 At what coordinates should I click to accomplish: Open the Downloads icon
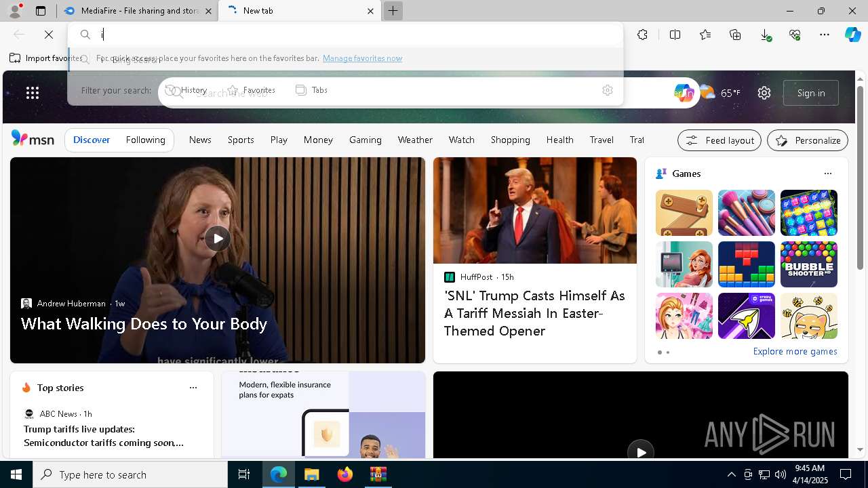(x=765, y=35)
